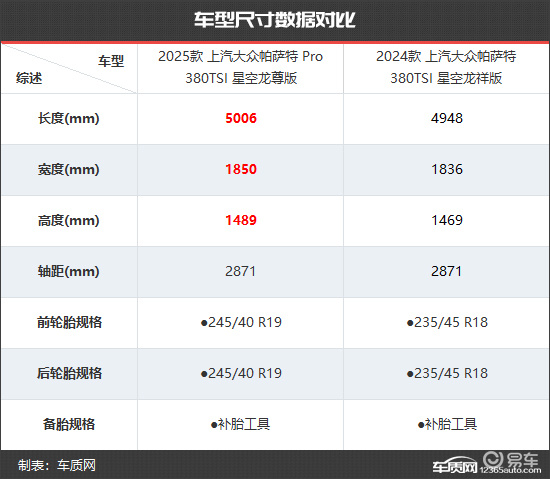Click the 备胎规格 row label
The image size is (550, 479).
coord(69,424)
